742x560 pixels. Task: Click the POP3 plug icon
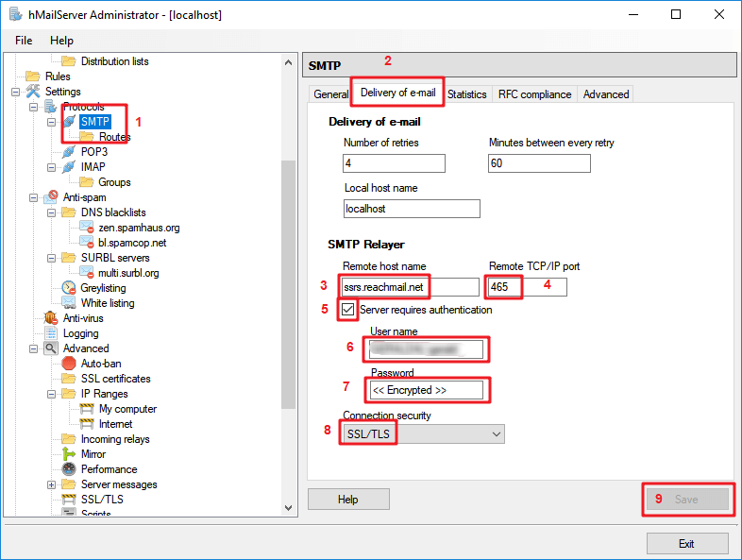pos(69,151)
